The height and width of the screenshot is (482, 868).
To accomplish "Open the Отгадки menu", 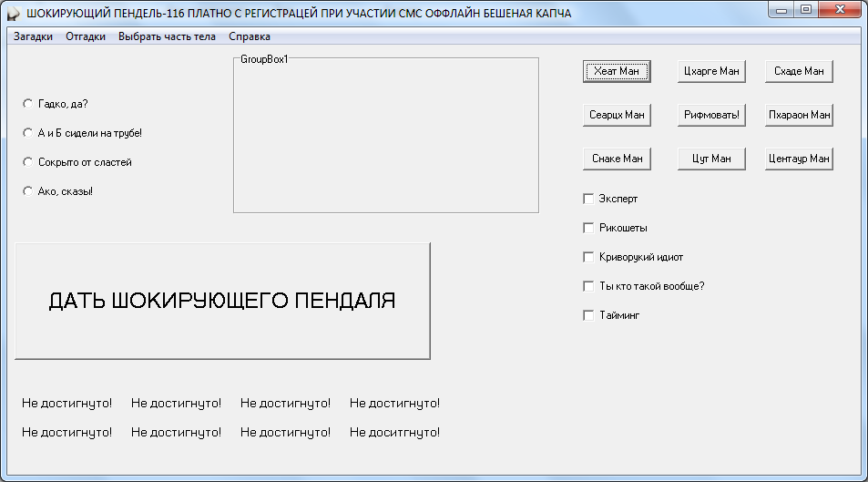I will point(86,36).
